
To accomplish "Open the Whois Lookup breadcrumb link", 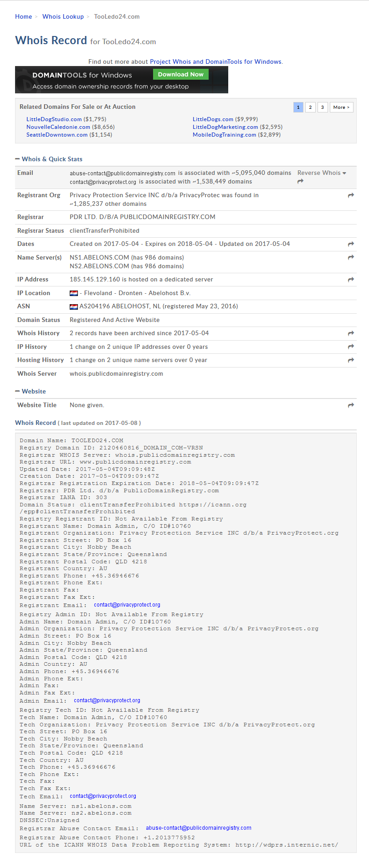I will point(63,17).
